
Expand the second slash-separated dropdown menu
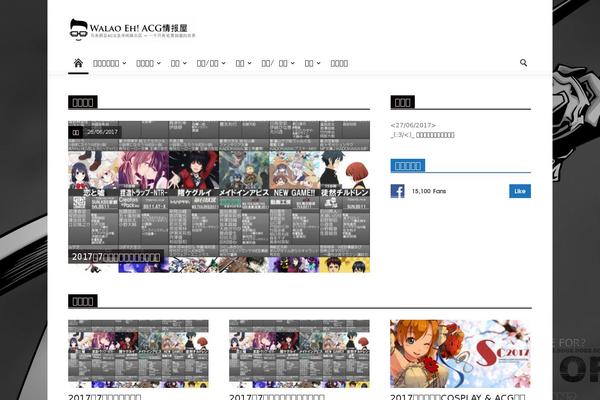tap(278, 64)
